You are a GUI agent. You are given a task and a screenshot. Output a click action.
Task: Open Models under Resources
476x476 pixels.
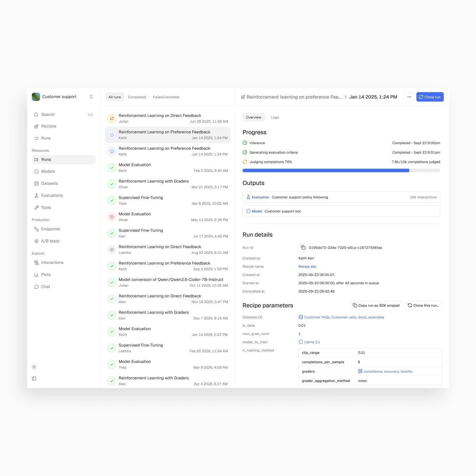(x=63, y=171)
